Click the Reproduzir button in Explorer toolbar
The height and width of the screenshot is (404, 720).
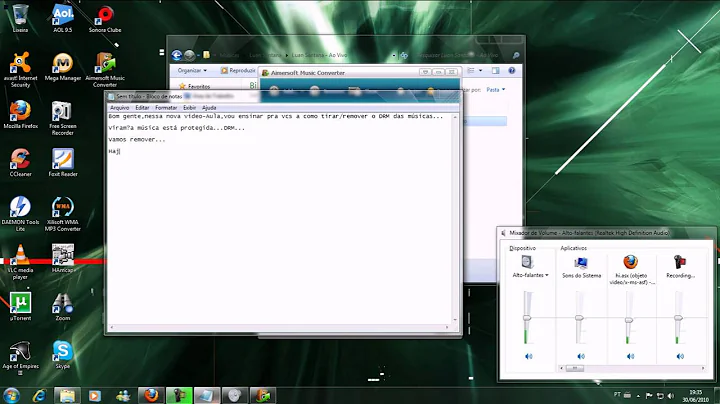point(238,70)
